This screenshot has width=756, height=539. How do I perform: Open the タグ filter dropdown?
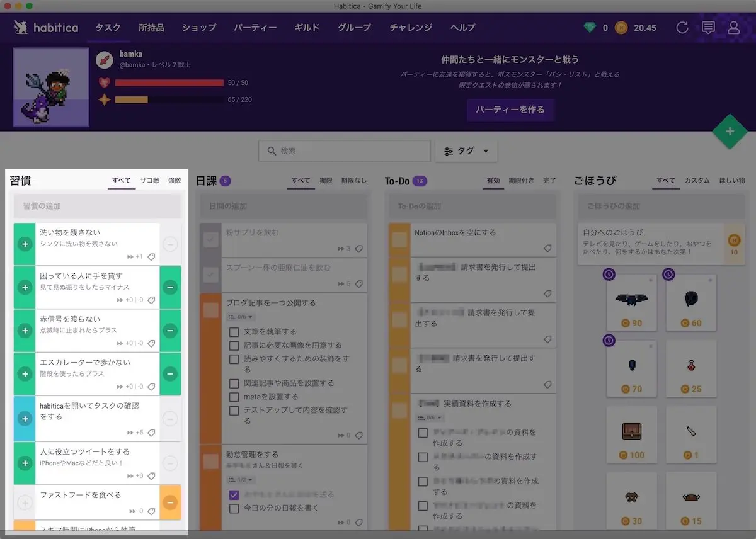[x=466, y=151]
